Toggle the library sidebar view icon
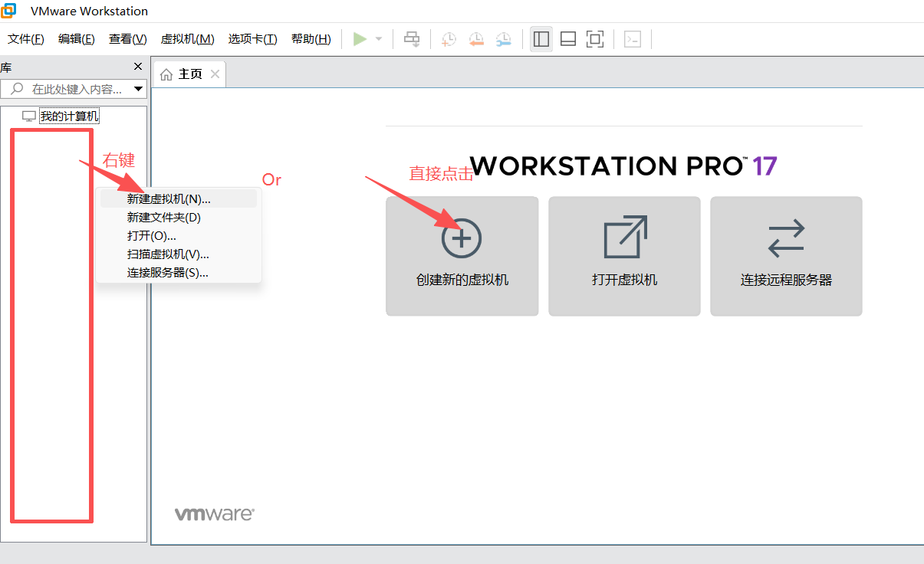The width and height of the screenshot is (924, 564). click(541, 39)
